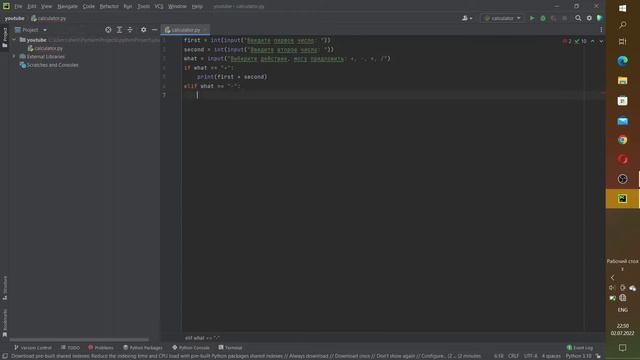
Task: Go to previous highlighted error arrow
Action: 592,41
